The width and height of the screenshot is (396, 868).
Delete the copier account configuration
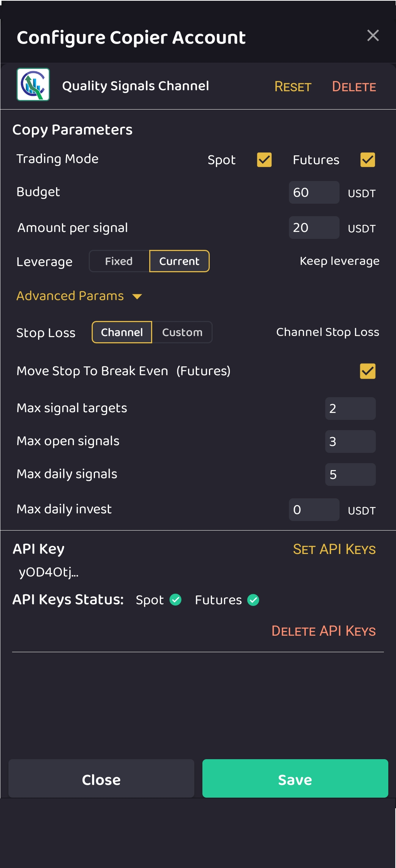(x=354, y=87)
